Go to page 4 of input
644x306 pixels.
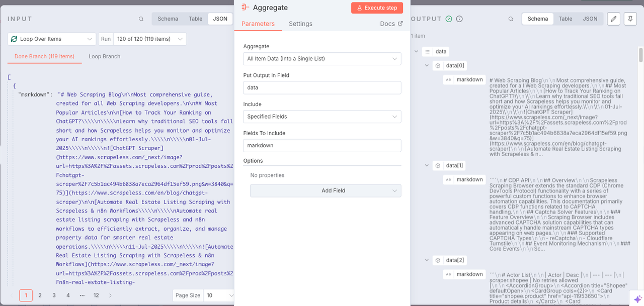[68, 295]
